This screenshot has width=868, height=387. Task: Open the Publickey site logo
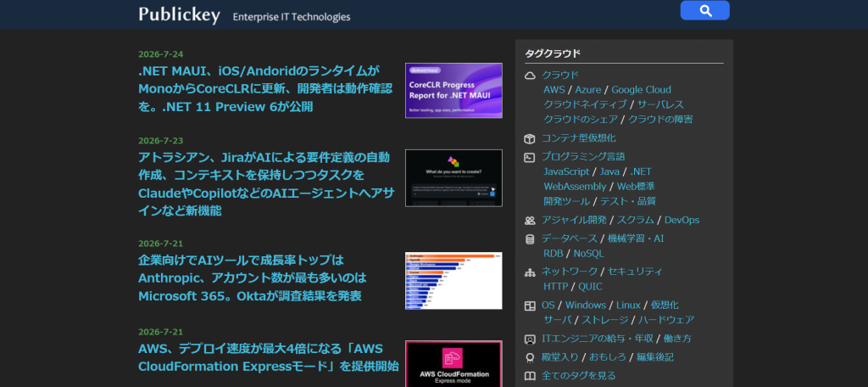[180, 14]
